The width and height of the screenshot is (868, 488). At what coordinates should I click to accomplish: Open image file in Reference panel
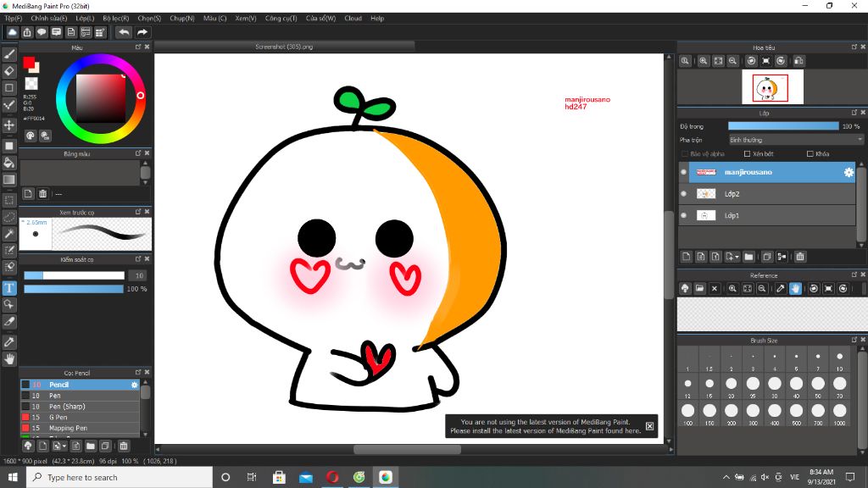click(x=699, y=289)
